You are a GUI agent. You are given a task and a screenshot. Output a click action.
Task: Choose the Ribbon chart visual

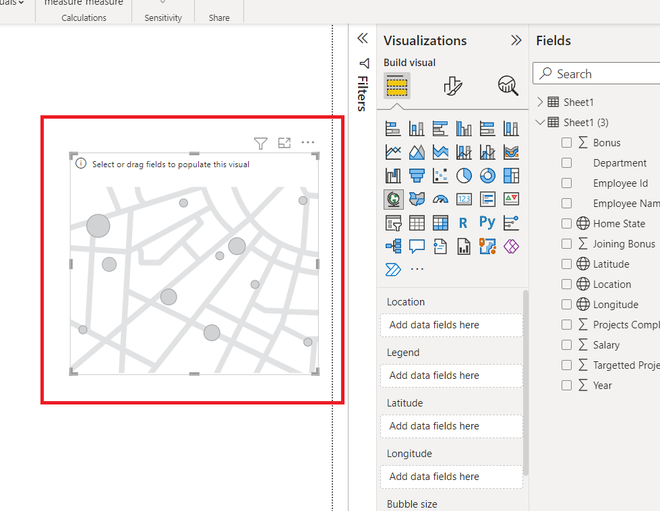pyautogui.click(x=511, y=152)
